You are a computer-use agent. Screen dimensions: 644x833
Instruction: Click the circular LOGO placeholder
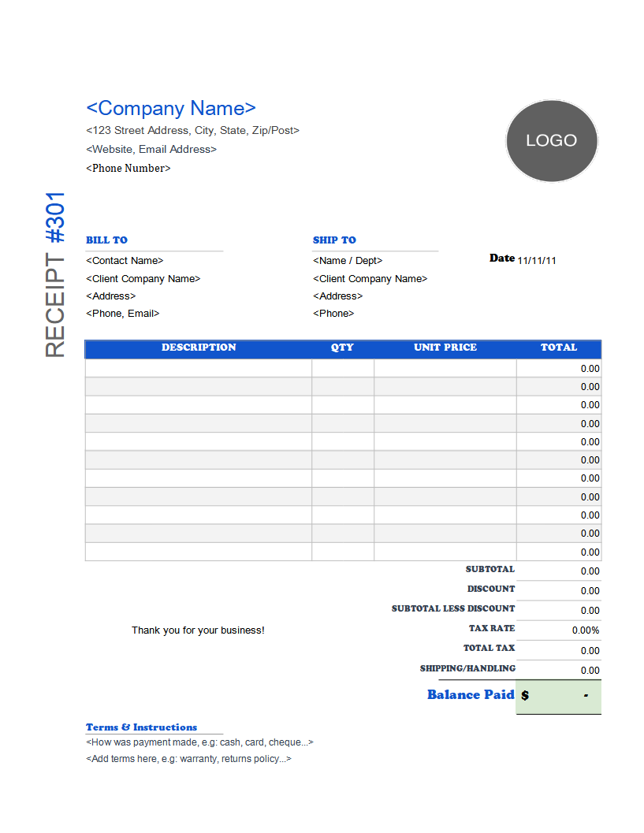(551, 140)
